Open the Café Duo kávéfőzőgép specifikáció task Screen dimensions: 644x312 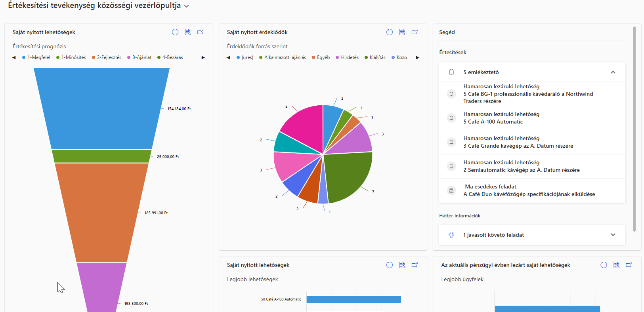(x=532, y=190)
